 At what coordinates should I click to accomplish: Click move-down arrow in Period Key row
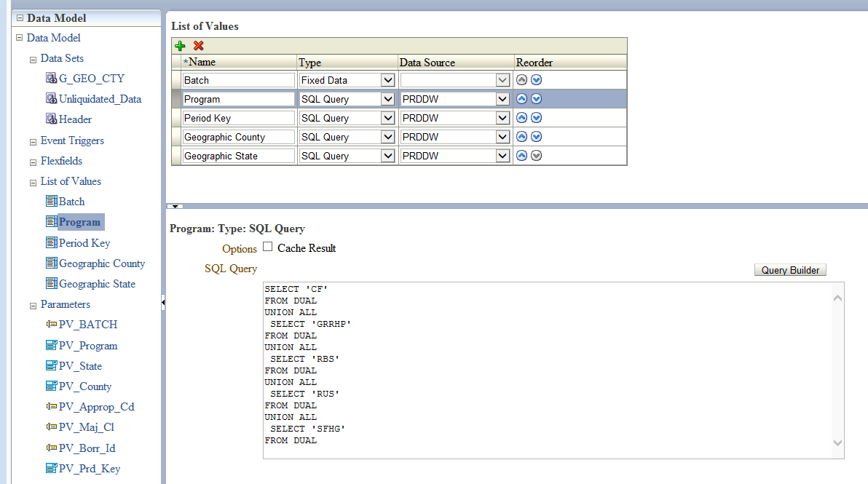(537, 118)
